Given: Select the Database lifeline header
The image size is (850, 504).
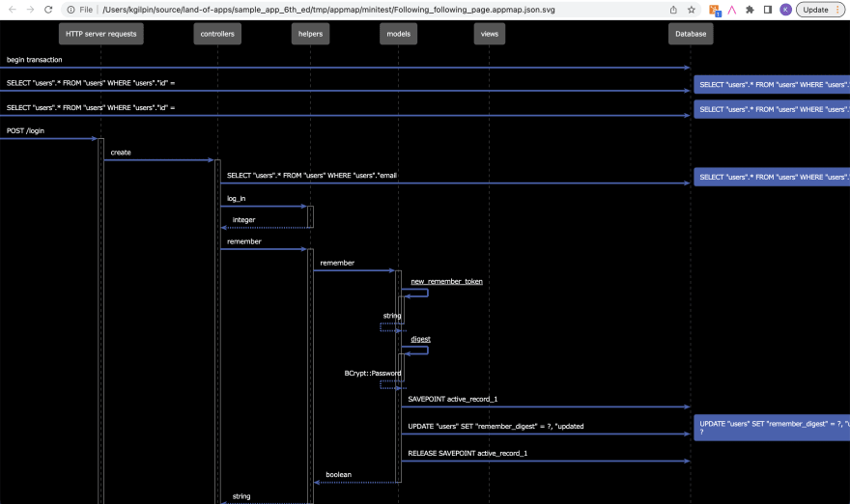Looking at the screenshot, I should [x=691, y=34].
